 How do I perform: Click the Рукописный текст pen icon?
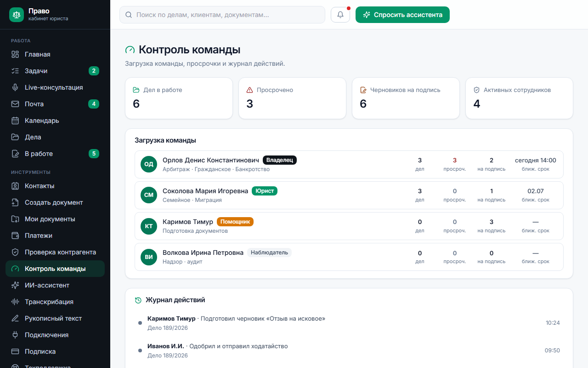point(15,318)
